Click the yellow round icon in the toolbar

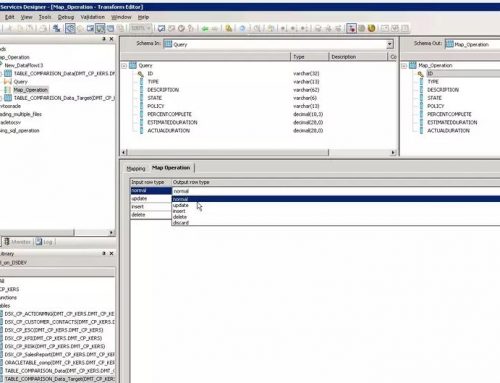pyautogui.click(x=371, y=28)
